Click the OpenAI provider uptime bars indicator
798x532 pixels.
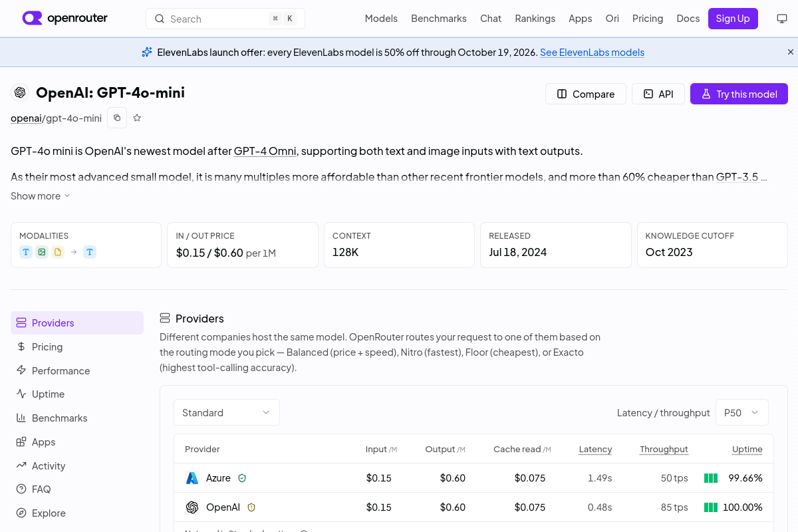point(711,507)
